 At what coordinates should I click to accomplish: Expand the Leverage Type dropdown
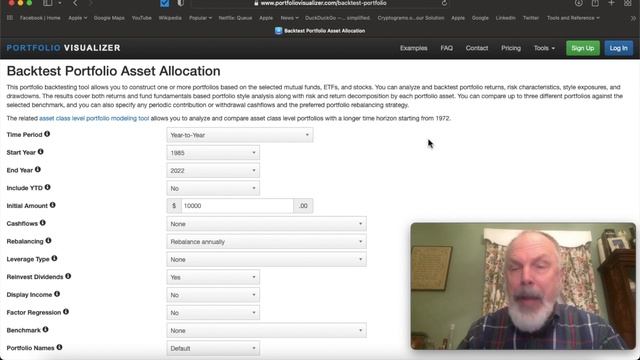(266, 259)
